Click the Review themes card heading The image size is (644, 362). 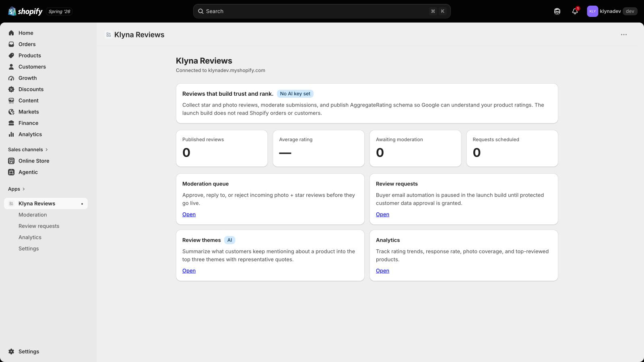point(202,240)
